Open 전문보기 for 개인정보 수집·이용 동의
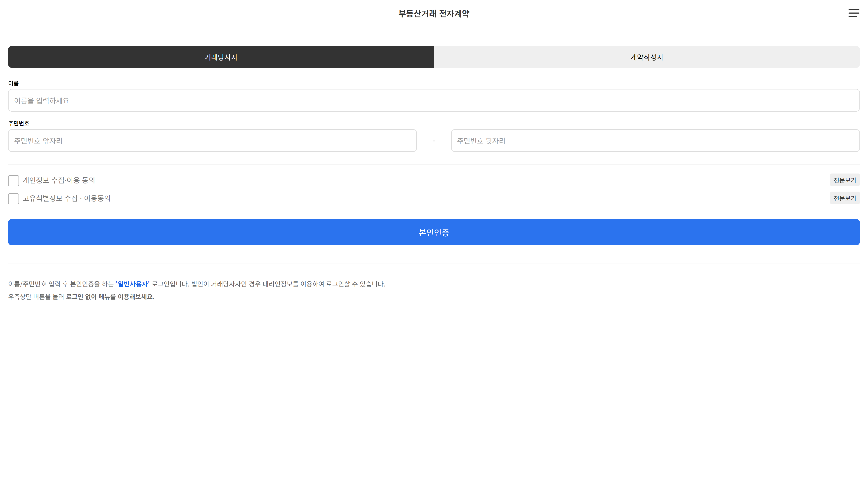 pos(844,180)
